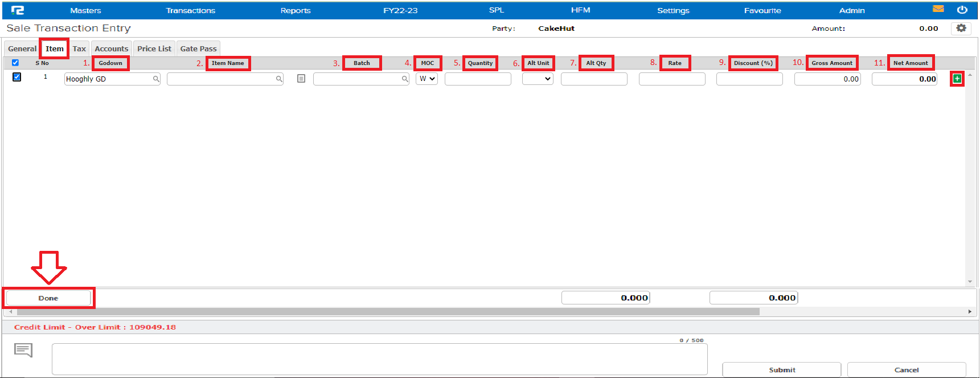Click the second total field showing 0.000
The width and height of the screenshot is (980, 378).
[753, 298]
